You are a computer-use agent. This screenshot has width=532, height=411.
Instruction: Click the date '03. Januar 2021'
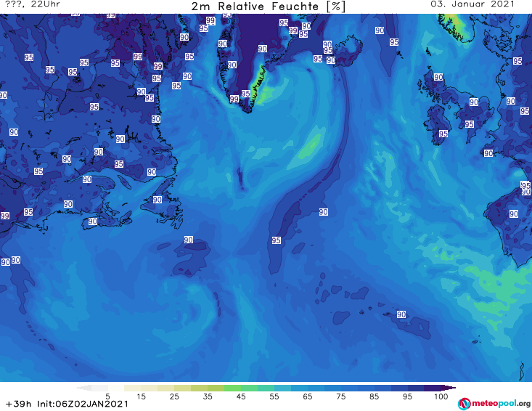click(x=472, y=4)
